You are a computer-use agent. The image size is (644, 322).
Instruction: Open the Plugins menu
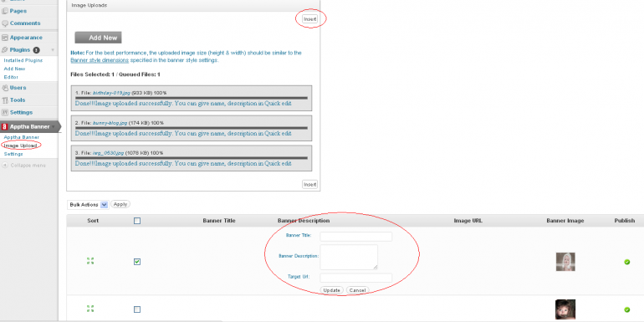click(20, 50)
